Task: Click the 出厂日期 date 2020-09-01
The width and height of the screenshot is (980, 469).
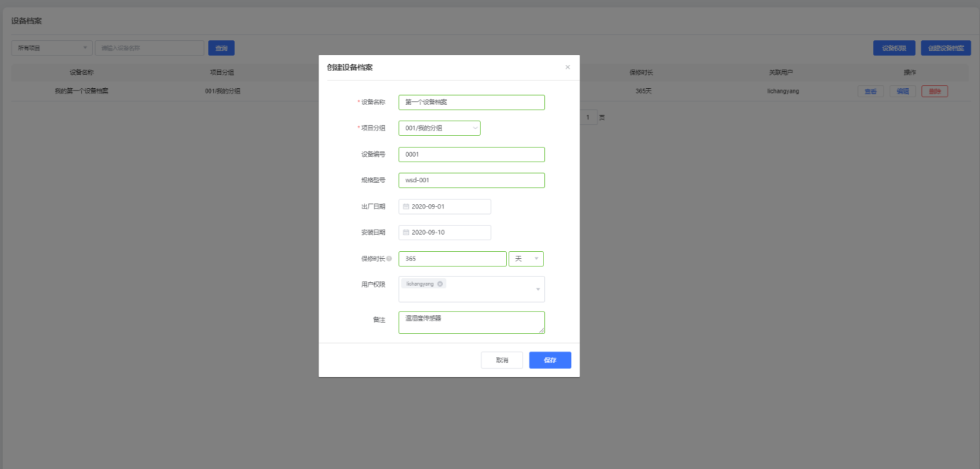Action: click(444, 207)
